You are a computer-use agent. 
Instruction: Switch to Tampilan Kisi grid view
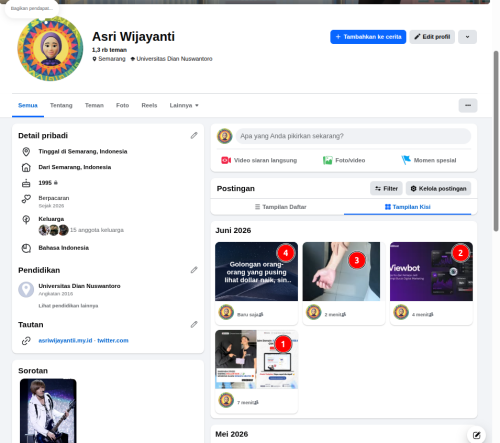pos(408,207)
